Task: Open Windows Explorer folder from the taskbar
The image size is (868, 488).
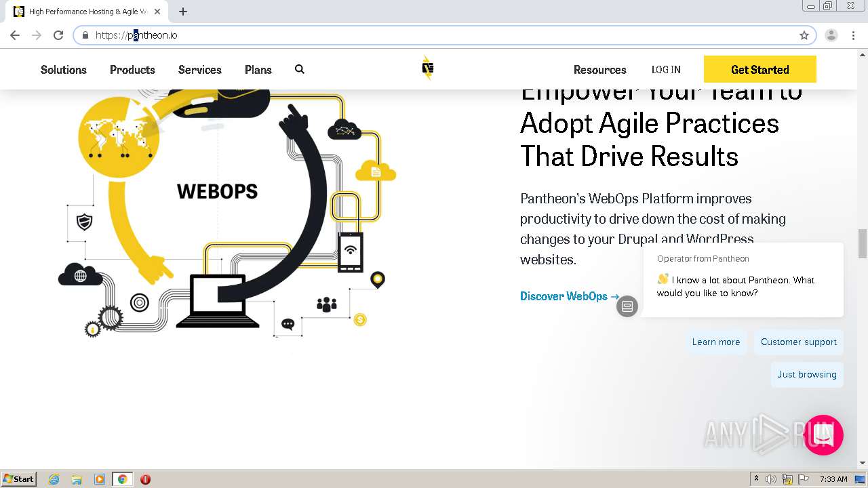Action: pos(77,479)
